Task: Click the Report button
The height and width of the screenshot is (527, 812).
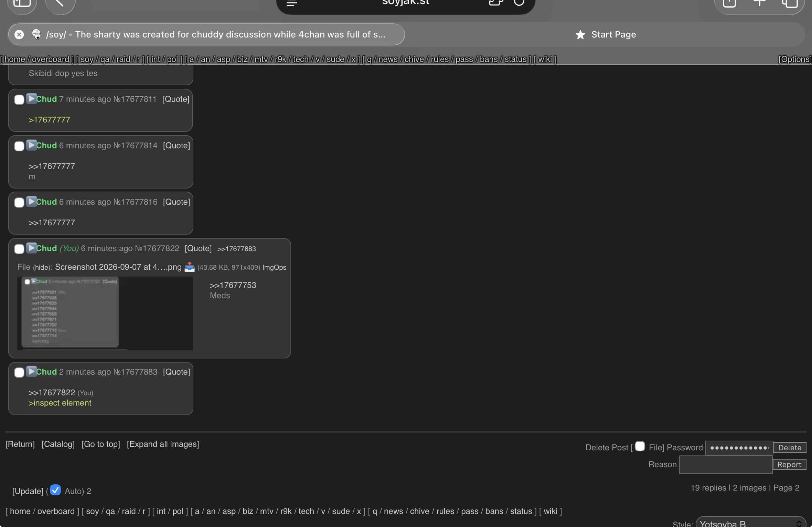Action: 789,464
